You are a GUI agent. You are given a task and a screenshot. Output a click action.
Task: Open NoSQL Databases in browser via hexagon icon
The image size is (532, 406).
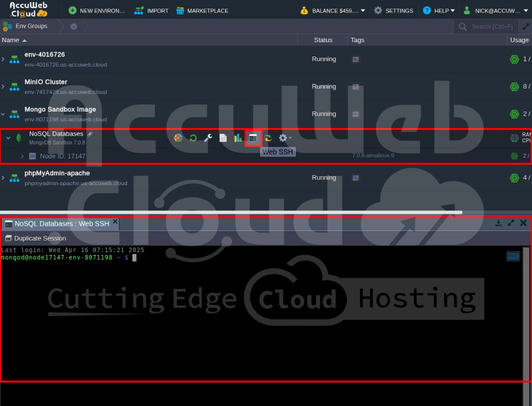(178, 137)
